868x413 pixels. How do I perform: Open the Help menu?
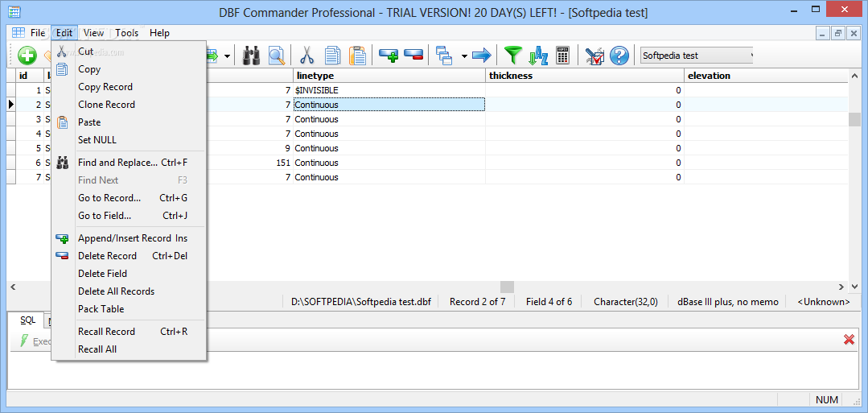pos(159,33)
